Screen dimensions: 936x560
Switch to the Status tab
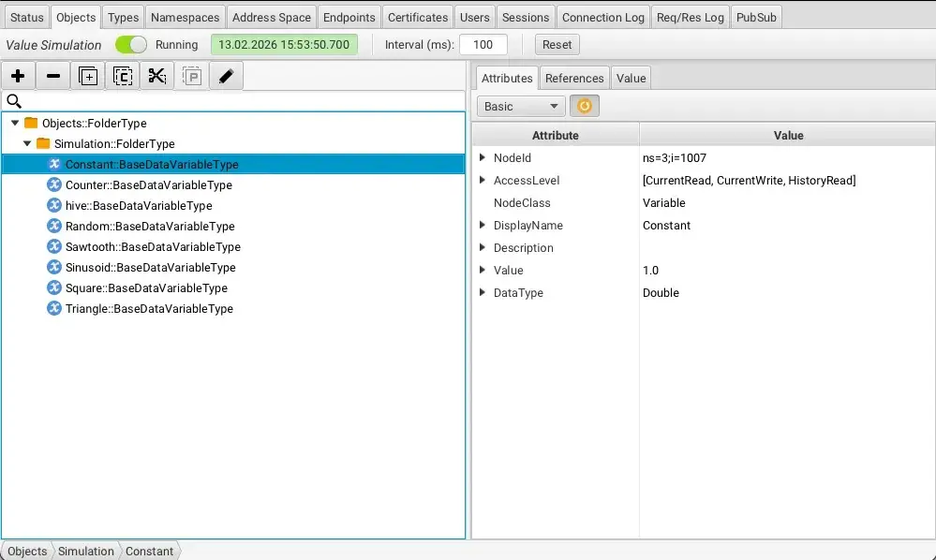[x=27, y=17]
